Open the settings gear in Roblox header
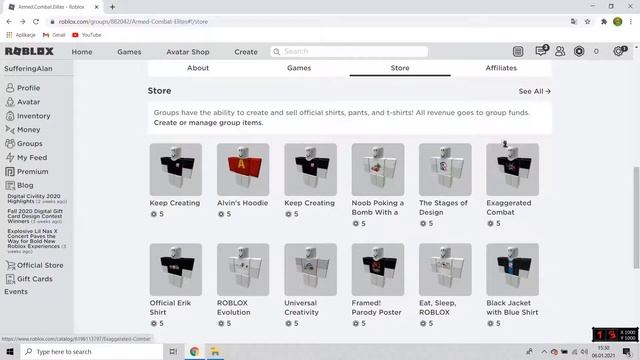Image resolution: width=640 pixels, height=360 pixels. [x=619, y=51]
